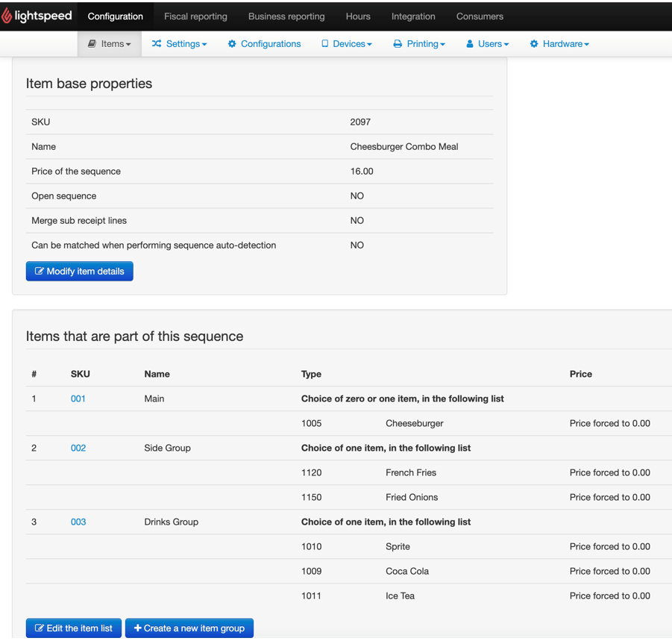The height and width of the screenshot is (644, 672).
Task: Open SKU 002 Side Group link
Action: [78, 448]
